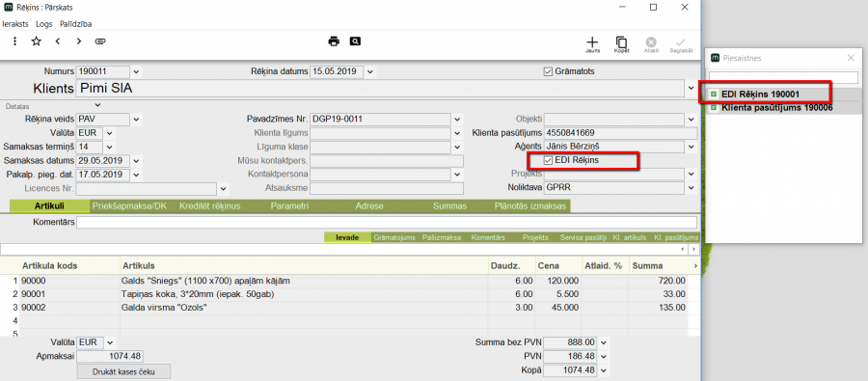868x381 pixels.
Task: Go to next record arrow
Action: [79, 41]
